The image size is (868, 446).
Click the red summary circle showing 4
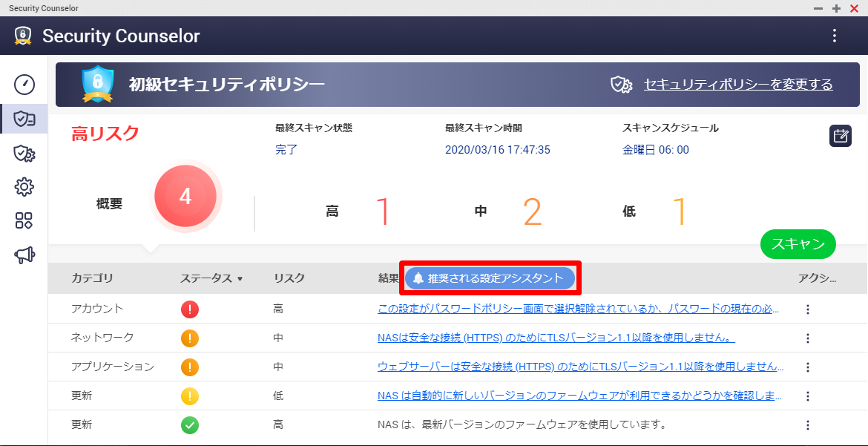click(x=185, y=196)
